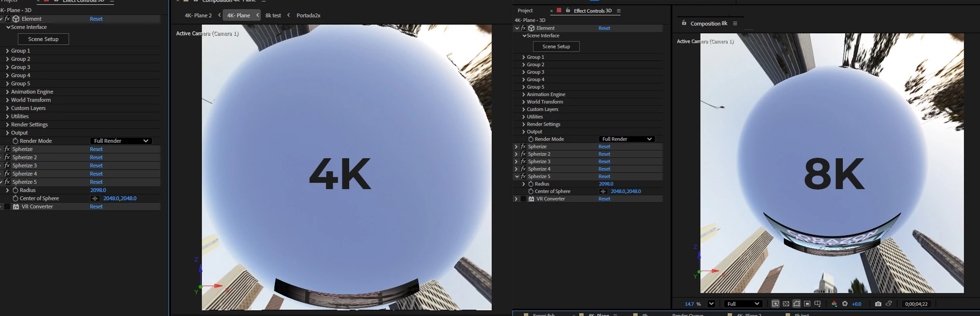Screen dimensions: 980x316
Task: Click timecode 0;00;04;22 field
Action: point(916,304)
